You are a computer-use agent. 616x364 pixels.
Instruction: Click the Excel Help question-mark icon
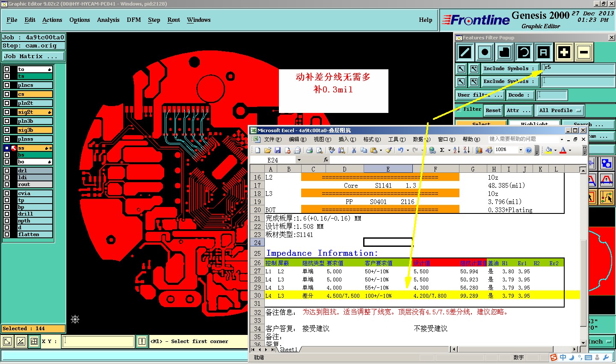click(x=529, y=150)
